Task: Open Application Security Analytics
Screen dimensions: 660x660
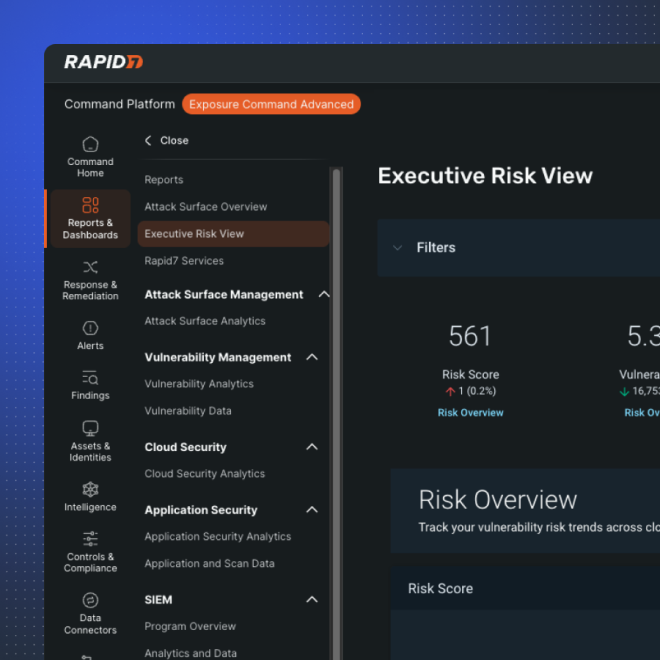Action: (218, 537)
